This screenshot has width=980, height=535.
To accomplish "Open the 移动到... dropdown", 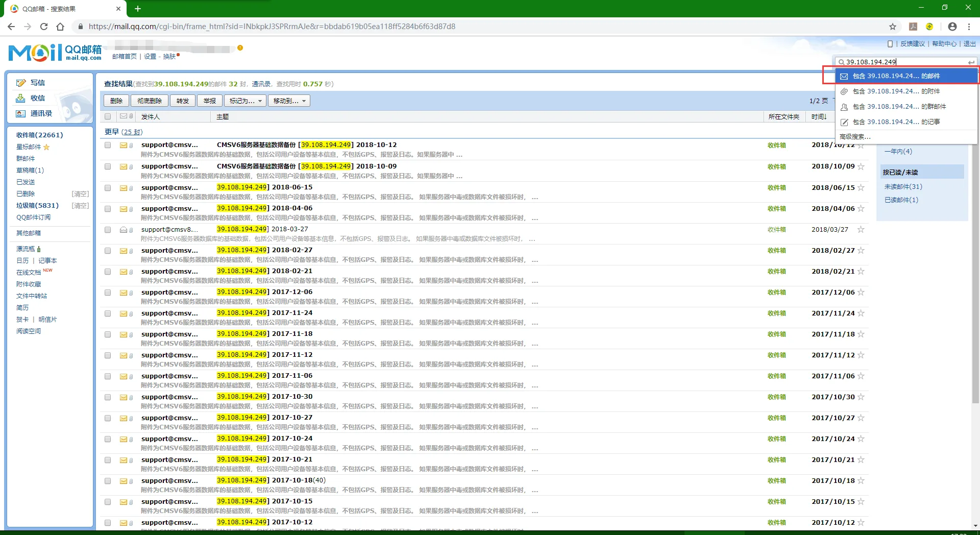I will [289, 101].
